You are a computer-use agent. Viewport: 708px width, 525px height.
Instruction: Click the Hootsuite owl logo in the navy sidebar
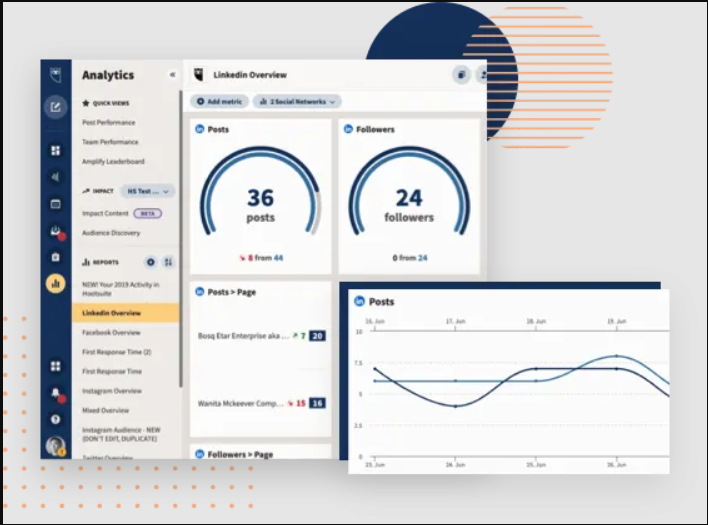tap(56, 75)
